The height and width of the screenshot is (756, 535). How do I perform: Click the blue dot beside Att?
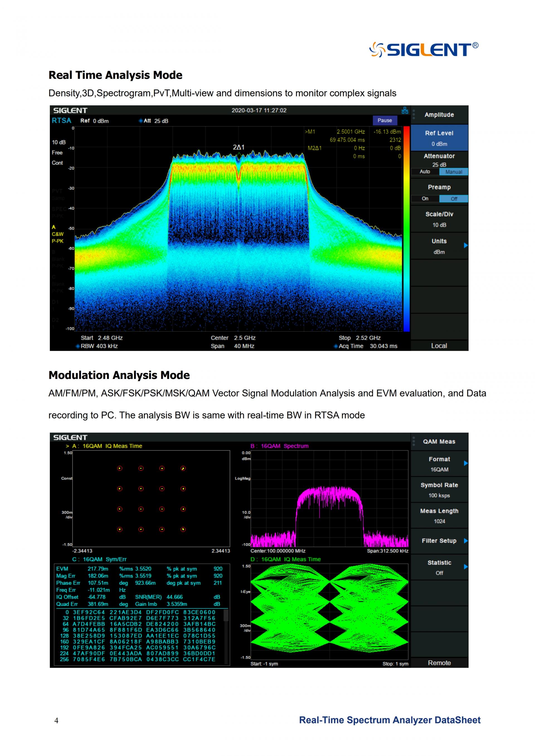141,121
